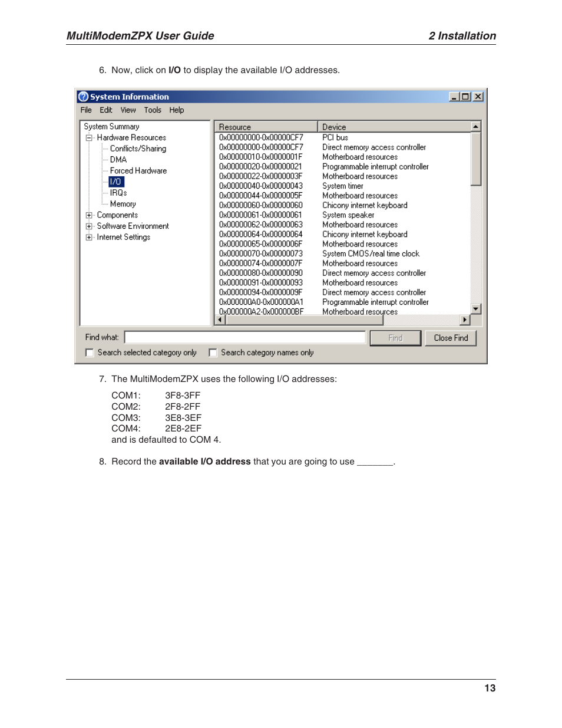Maximize the System Information window
The image size is (562, 728).
465,97
